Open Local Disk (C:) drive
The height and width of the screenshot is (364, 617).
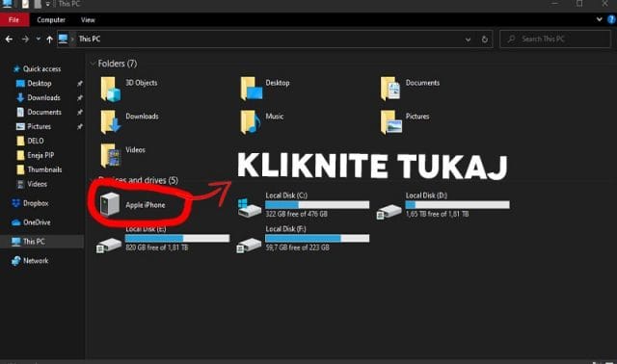coord(304,205)
